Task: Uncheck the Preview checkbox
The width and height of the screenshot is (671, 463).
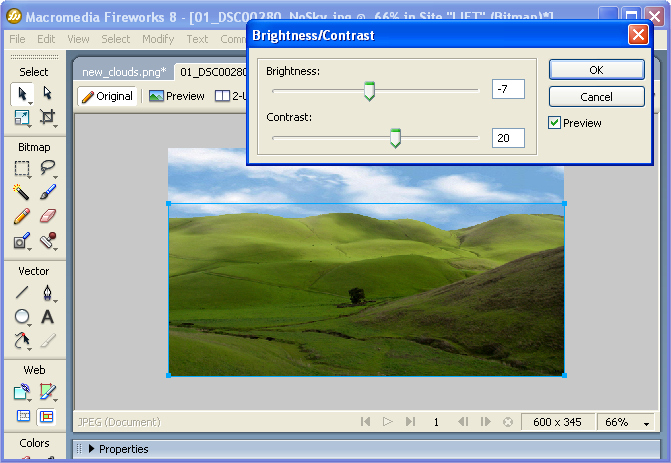Action: 555,123
